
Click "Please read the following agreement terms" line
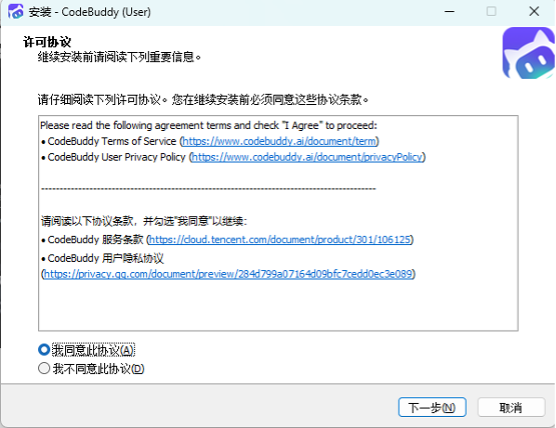(x=208, y=125)
